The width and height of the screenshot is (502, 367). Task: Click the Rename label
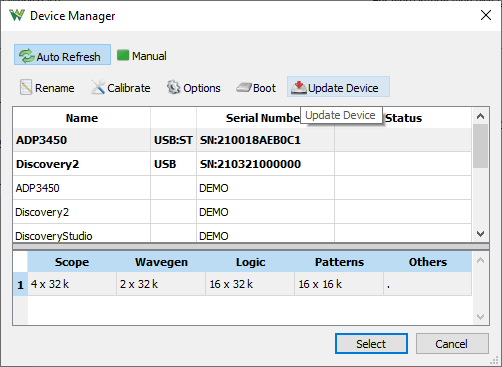click(x=55, y=88)
